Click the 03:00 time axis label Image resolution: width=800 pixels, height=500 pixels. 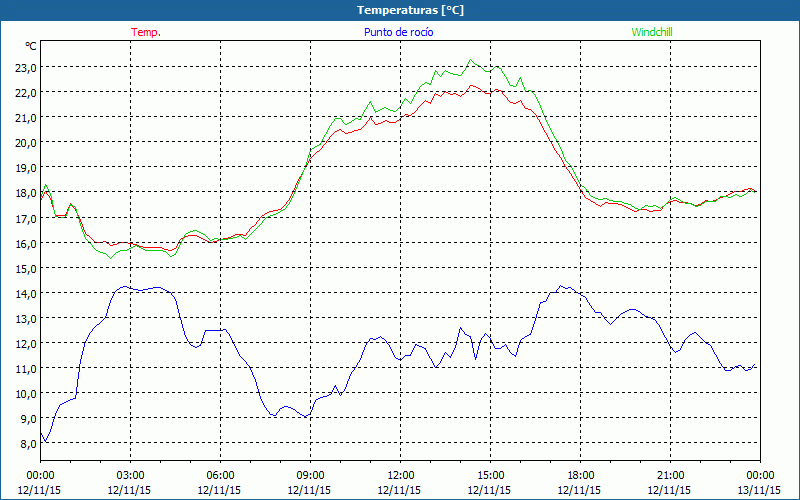point(130,475)
